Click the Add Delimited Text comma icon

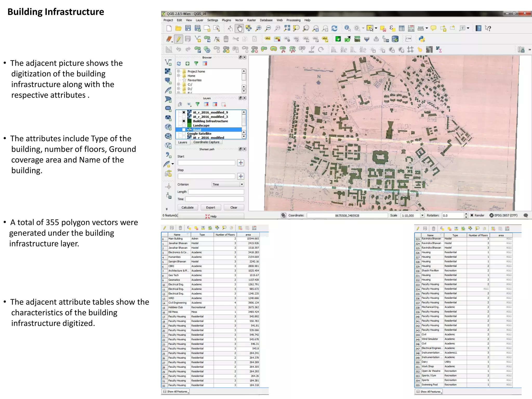168,155
